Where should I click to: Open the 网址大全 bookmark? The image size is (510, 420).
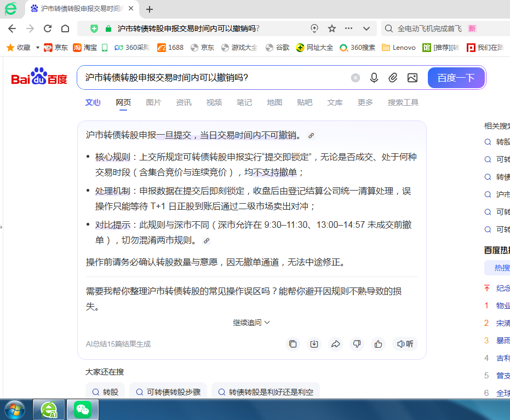click(x=314, y=48)
